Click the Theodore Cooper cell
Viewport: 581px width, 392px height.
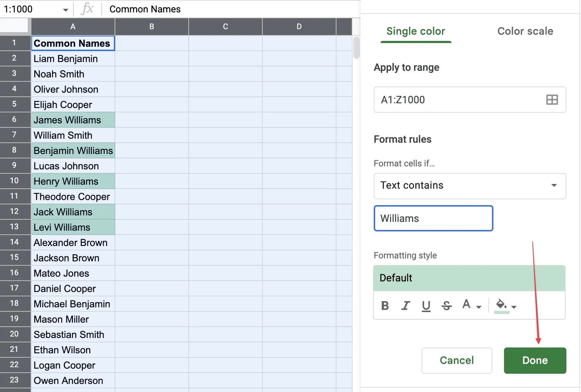[x=73, y=196]
